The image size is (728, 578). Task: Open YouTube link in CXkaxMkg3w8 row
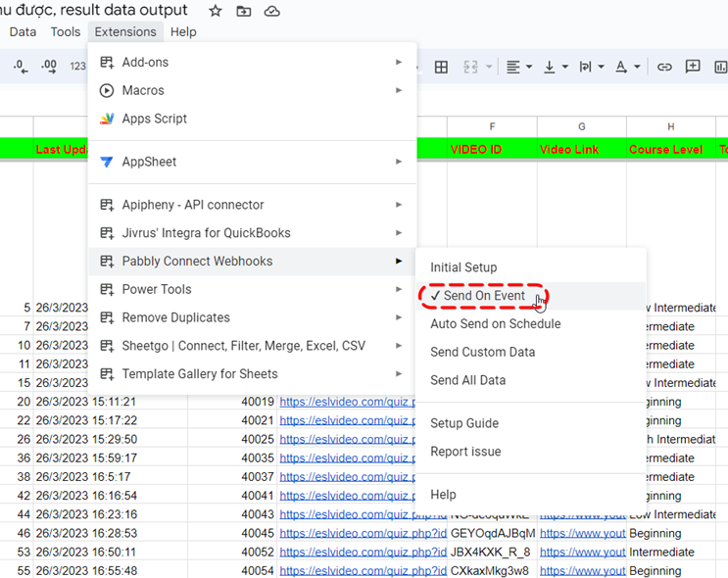point(582,570)
